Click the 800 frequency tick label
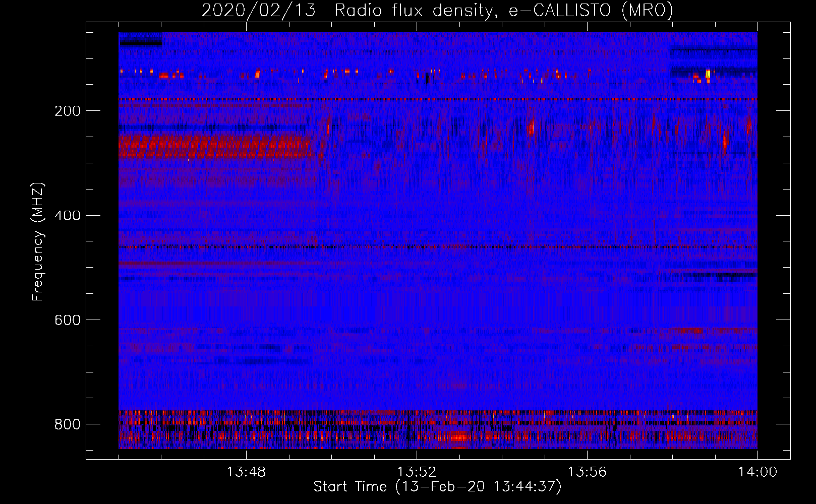816x504 pixels. pos(67,424)
